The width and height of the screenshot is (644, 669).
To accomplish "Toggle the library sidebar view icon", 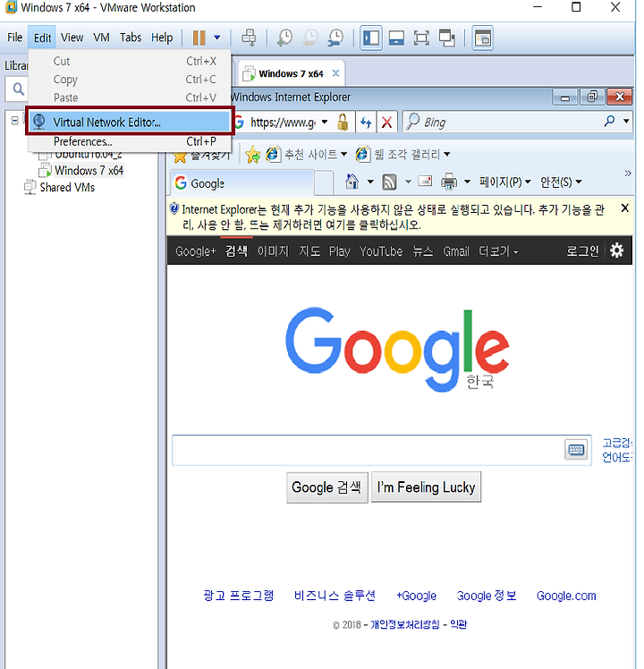I will (371, 38).
